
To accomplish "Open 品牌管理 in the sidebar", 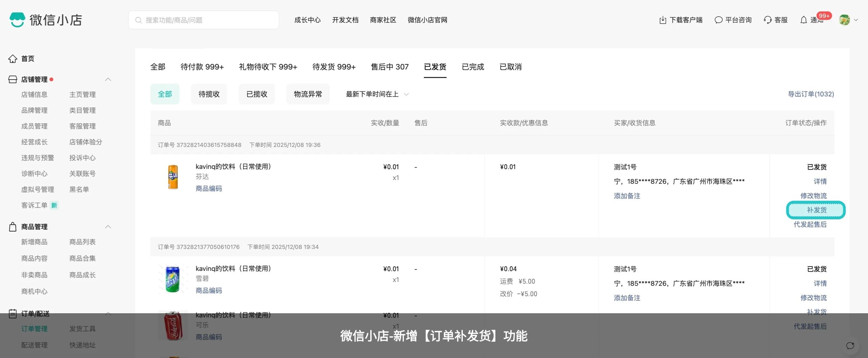I will pyautogui.click(x=34, y=111).
